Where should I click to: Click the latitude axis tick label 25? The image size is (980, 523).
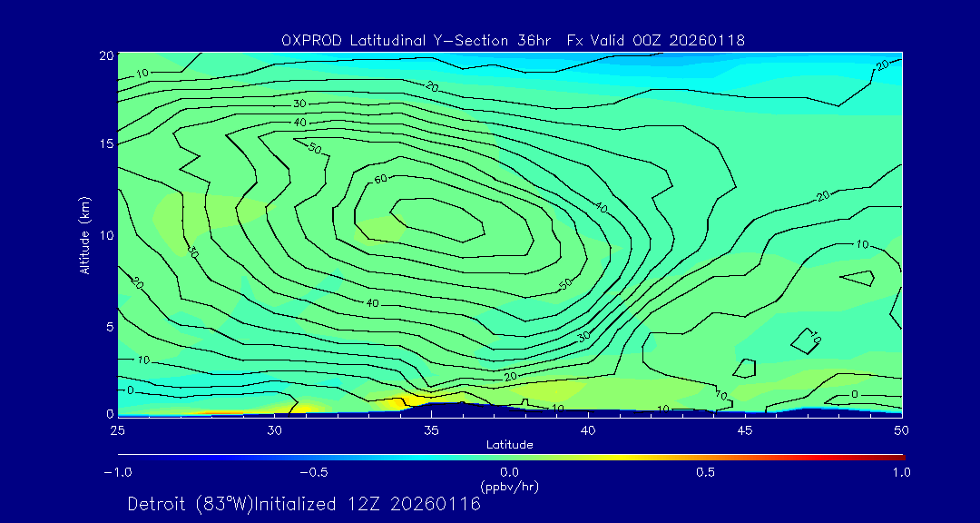point(117,430)
